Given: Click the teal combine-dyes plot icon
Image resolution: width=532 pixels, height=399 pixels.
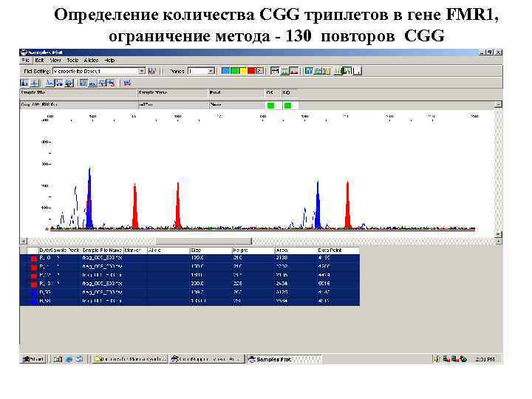Looking at the screenshot, I should pyautogui.click(x=309, y=71).
